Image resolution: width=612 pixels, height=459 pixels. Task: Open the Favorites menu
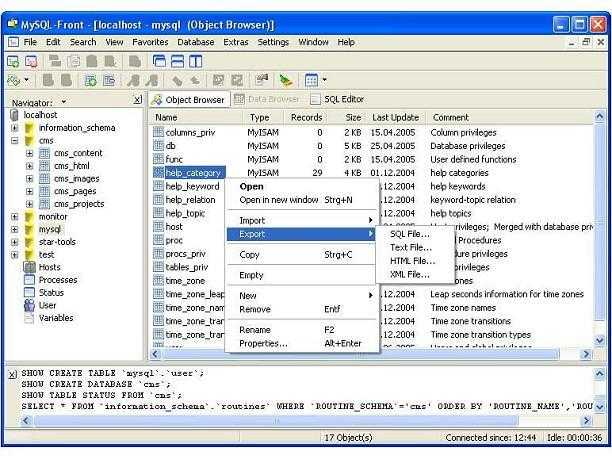(x=150, y=42)
